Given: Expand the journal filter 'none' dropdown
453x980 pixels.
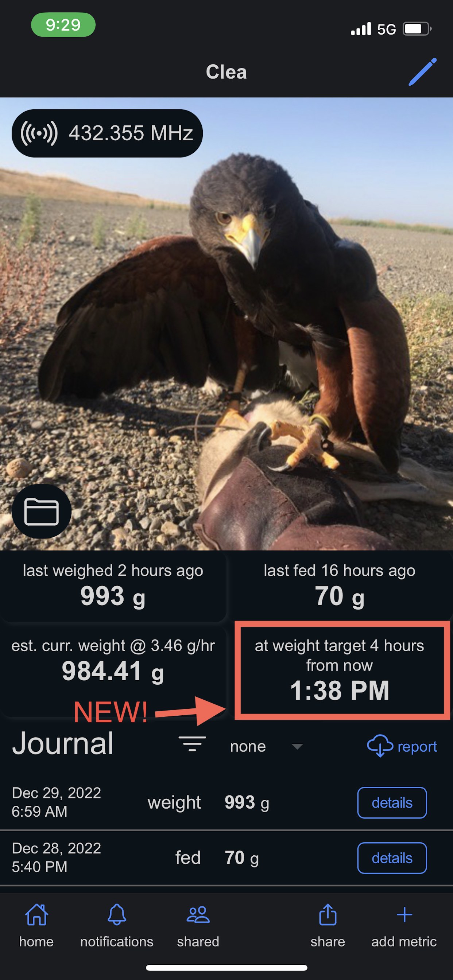Looking at the screenshot, I should tap(267, 746).
